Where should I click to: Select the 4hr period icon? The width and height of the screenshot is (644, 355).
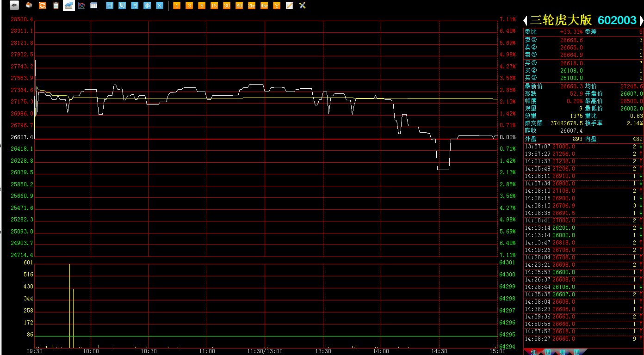click(x=264, y=6)
